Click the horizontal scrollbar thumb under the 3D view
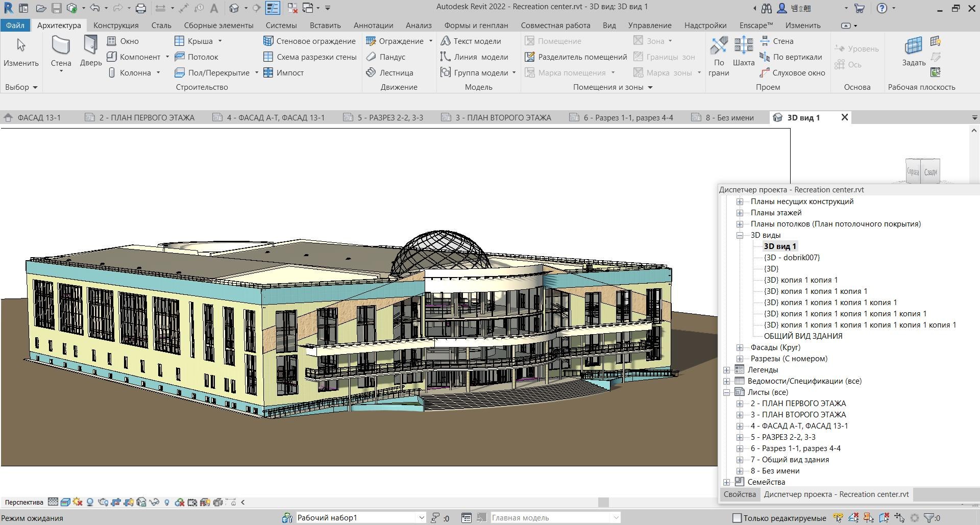 (603, 502)
